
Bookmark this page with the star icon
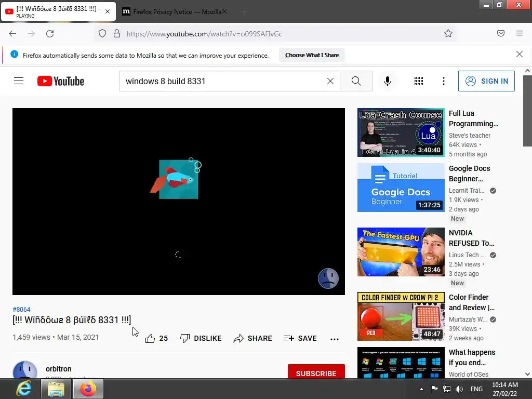pos(448,33)
